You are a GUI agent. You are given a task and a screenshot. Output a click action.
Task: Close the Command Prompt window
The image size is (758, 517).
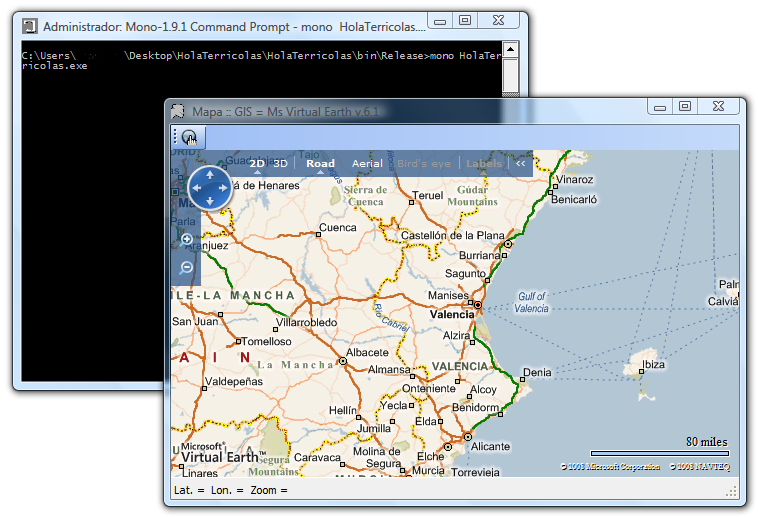(498, 20)
